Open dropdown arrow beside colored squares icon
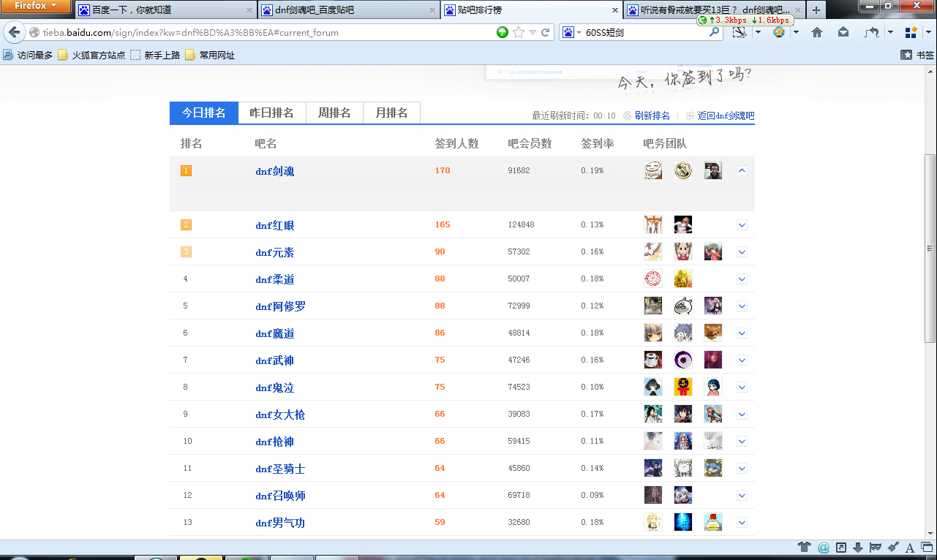This screenshot has width=937, height=560. [928, 32]
